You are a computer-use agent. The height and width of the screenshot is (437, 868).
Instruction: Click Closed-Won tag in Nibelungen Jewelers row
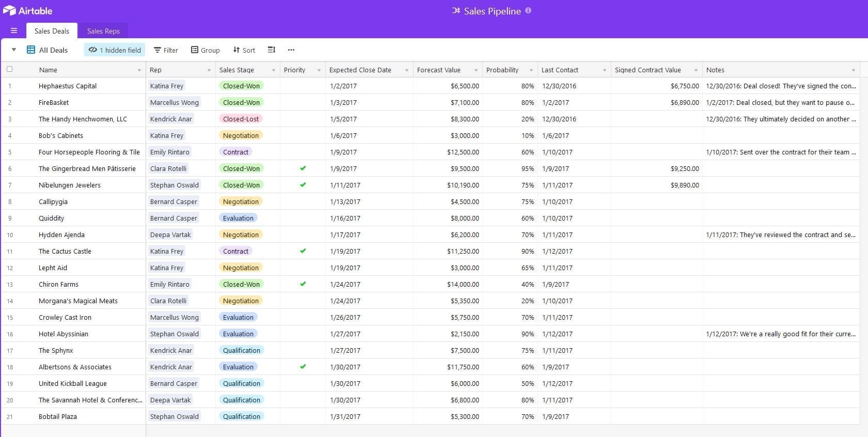click(x=241, y=185)
